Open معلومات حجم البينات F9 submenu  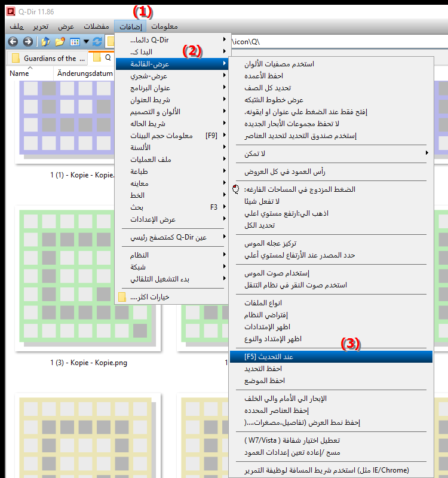pyautogui.click(x=171, y=136)
